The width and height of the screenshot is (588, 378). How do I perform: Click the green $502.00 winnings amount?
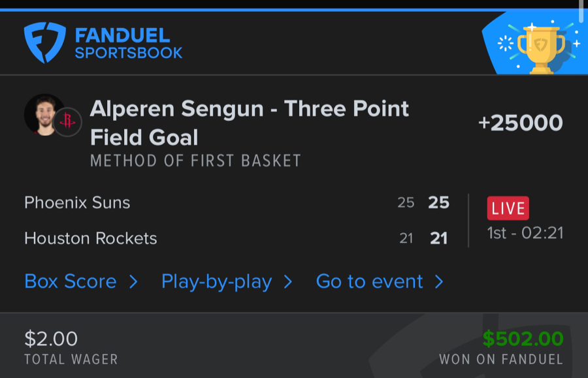pos(523,338)
